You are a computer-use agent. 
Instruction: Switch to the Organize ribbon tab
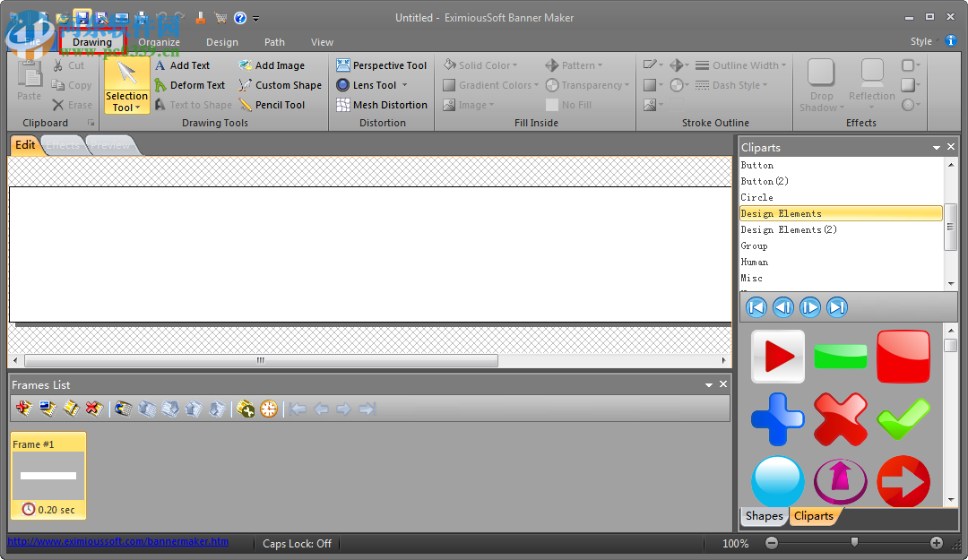pos(159,41)
